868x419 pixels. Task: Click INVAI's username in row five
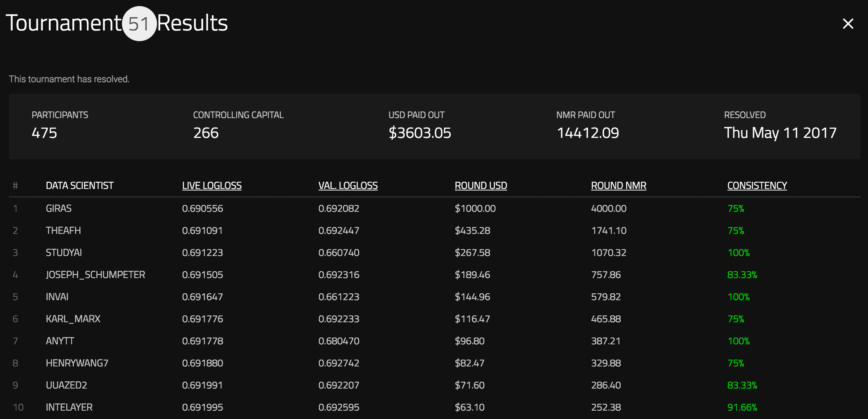57,297
